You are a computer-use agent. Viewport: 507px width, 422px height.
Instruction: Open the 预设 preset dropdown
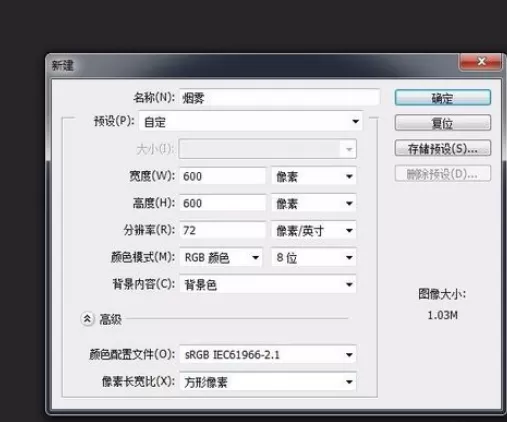[x=251, y=121]
